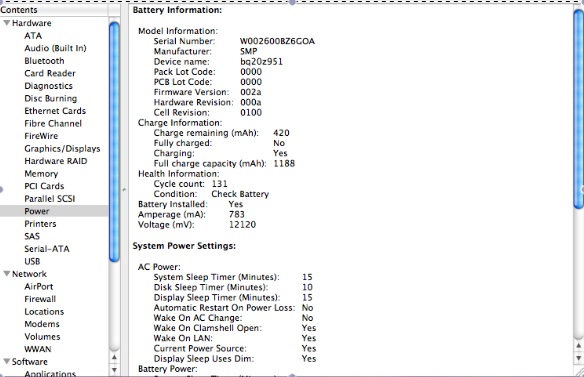Click the detail pane scrollbar thumb
The width and height of the screenshot is (584, 377).
tap(578, 108)
